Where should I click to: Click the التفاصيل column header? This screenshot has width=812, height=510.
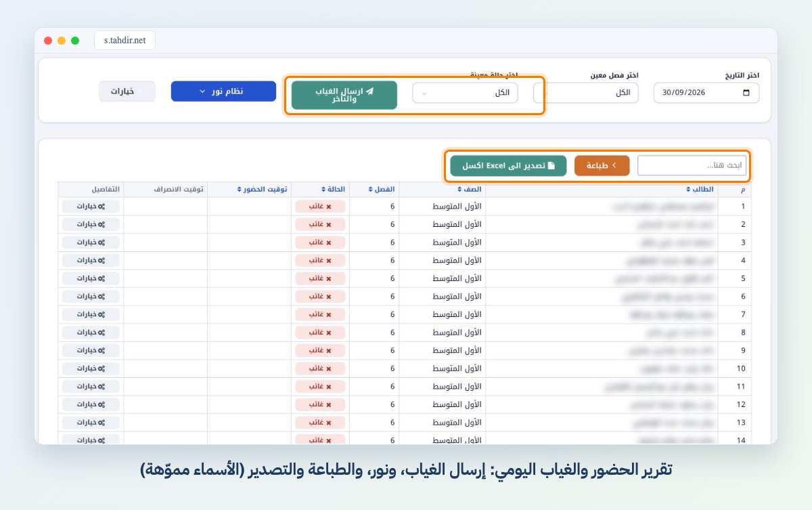click(x=106, y=190)
